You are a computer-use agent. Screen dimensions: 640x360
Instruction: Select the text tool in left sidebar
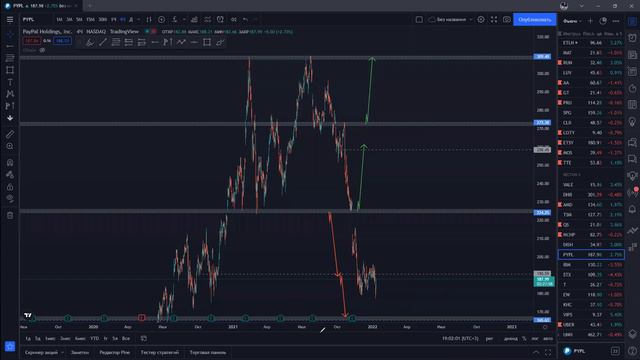click(10, 82)
